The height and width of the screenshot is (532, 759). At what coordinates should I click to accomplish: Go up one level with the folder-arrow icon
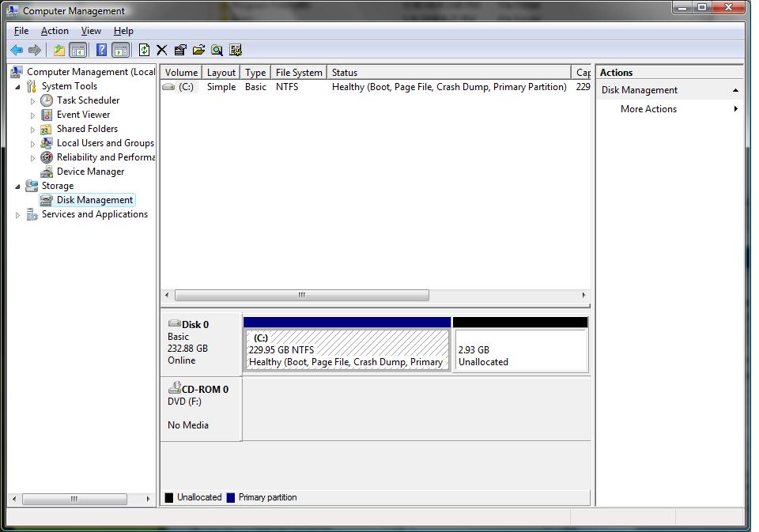tap(59, 50)
